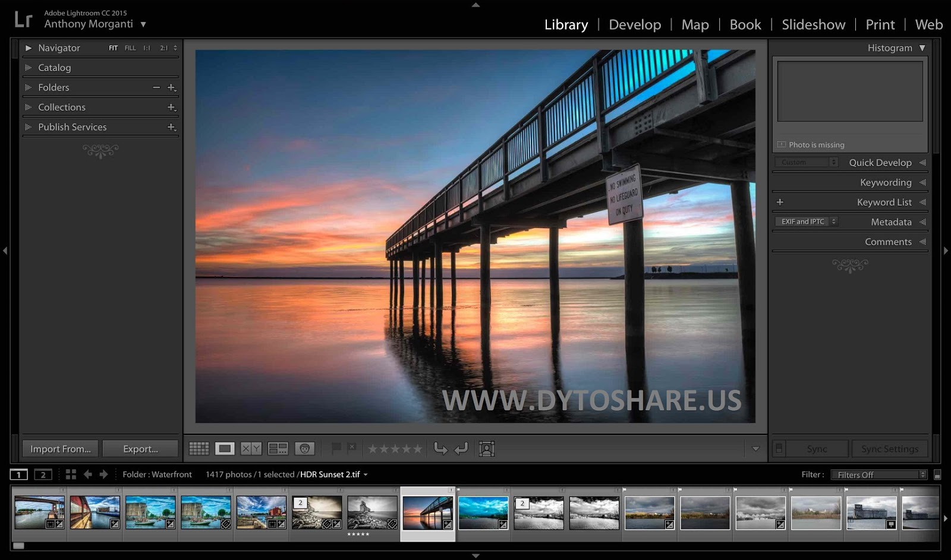Expand the Keywording panel
The height and width of the screenshot is (560, 951).
(x=922, y=182)
